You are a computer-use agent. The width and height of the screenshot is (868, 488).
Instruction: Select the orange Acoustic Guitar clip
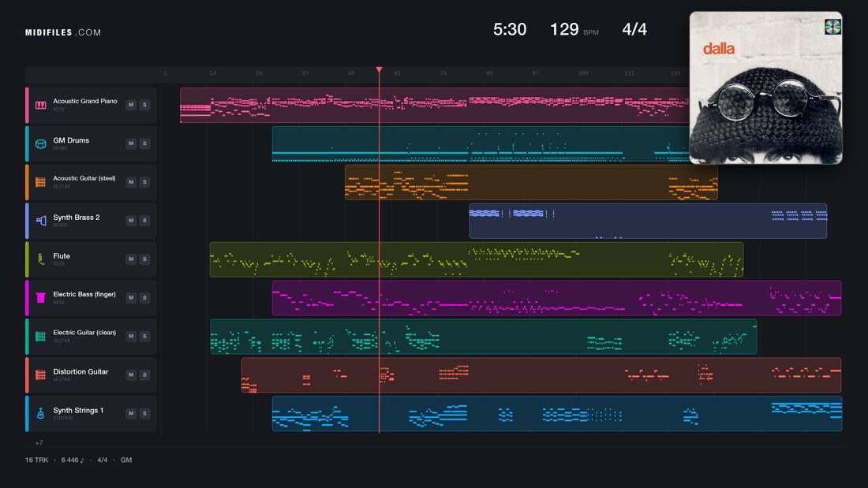pyautogui.click(x=531, y=182)
